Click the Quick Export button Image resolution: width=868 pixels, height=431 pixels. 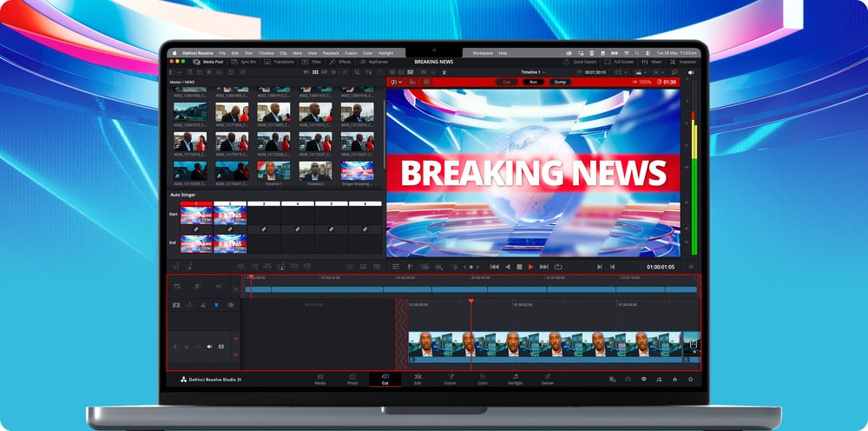pyautogui.click(x=580, y=62)
